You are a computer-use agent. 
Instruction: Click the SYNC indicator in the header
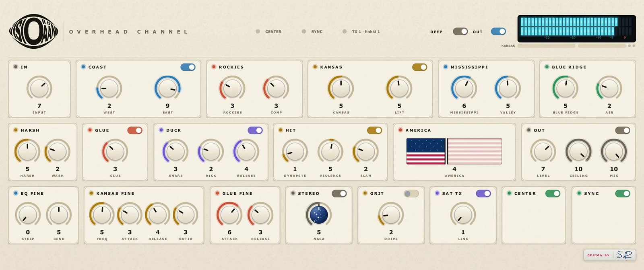pos(312,31)
